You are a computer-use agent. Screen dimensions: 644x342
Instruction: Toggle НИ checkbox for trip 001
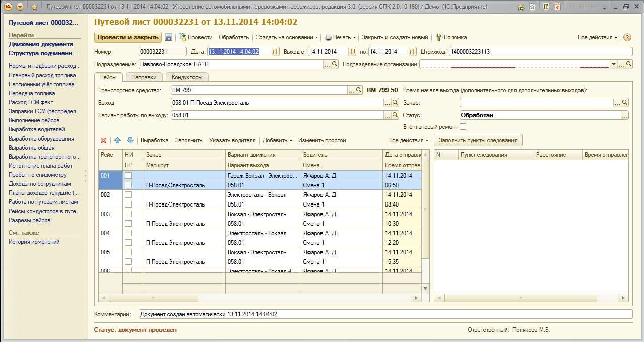click(x=128, y=176)
